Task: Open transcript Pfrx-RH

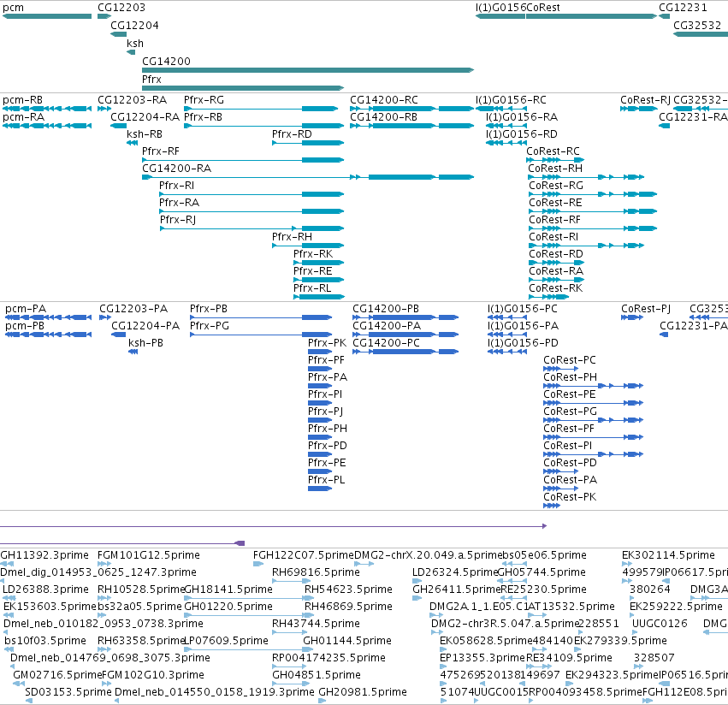Action: point(308,246)
